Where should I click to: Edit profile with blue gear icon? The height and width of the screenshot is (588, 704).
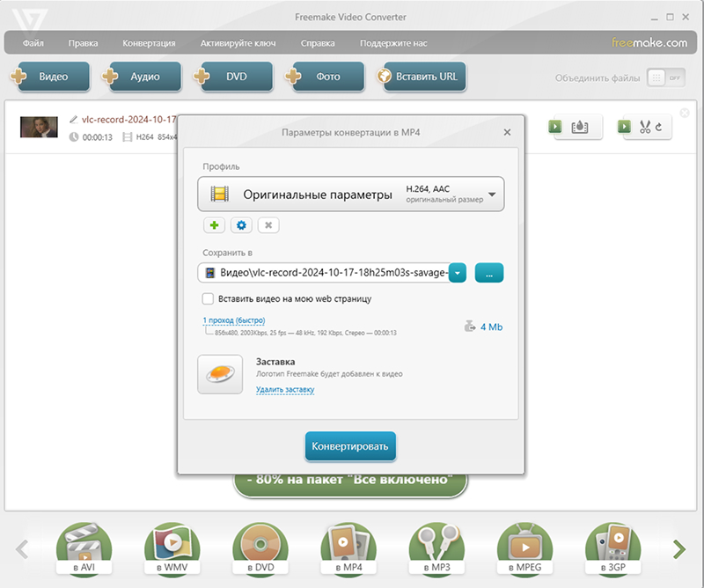241,225
